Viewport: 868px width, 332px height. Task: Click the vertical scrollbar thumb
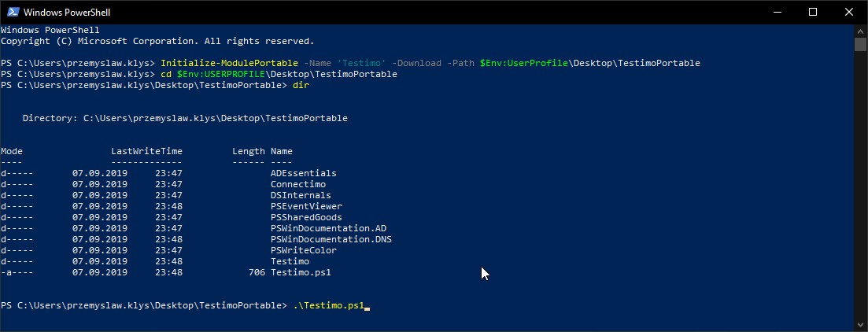pos(861,43)
